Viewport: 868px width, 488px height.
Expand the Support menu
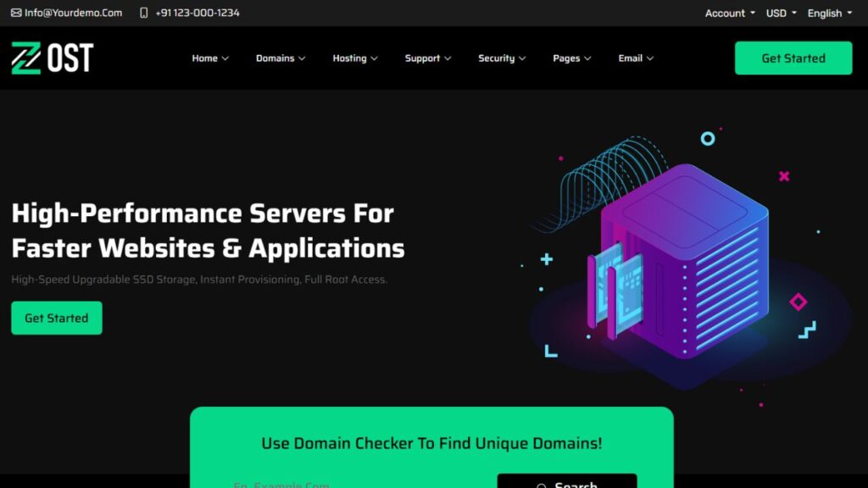(x=428, y=58)
